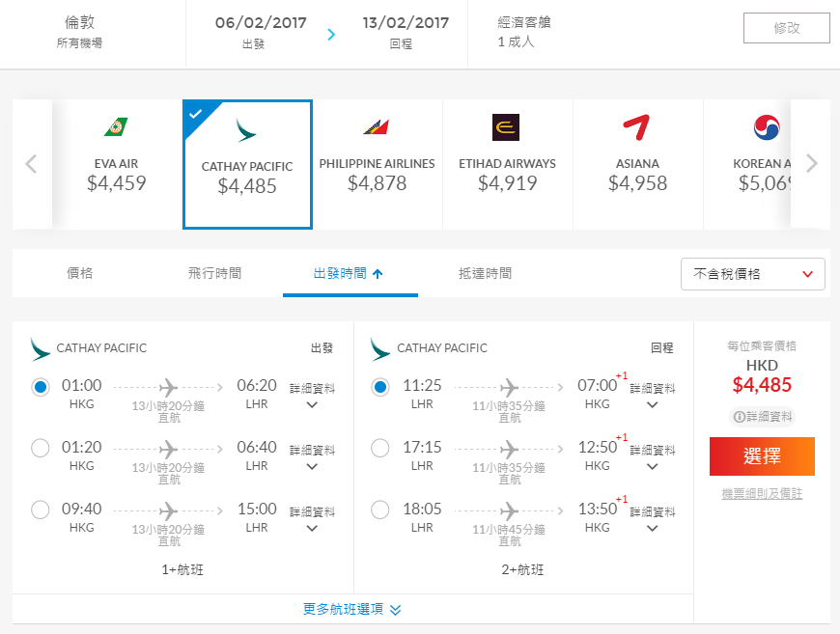
Task: Sort results by 價格 tab
Action: pyautogui.click(x=80, y=273)
